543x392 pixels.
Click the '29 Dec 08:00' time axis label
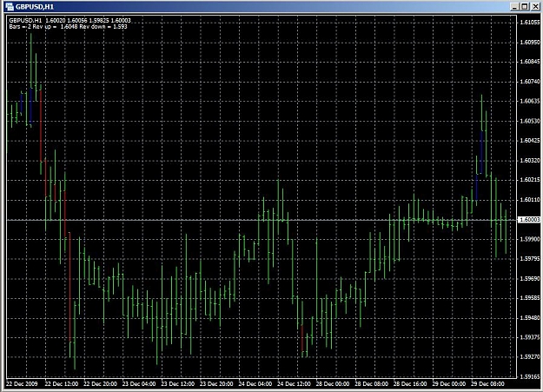[488, 384]
